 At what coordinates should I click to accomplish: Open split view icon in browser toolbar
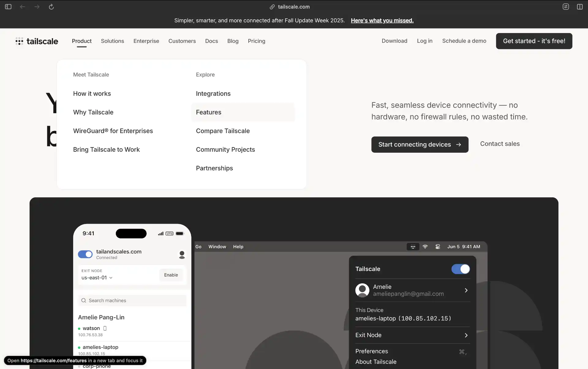tap(580, 7)
